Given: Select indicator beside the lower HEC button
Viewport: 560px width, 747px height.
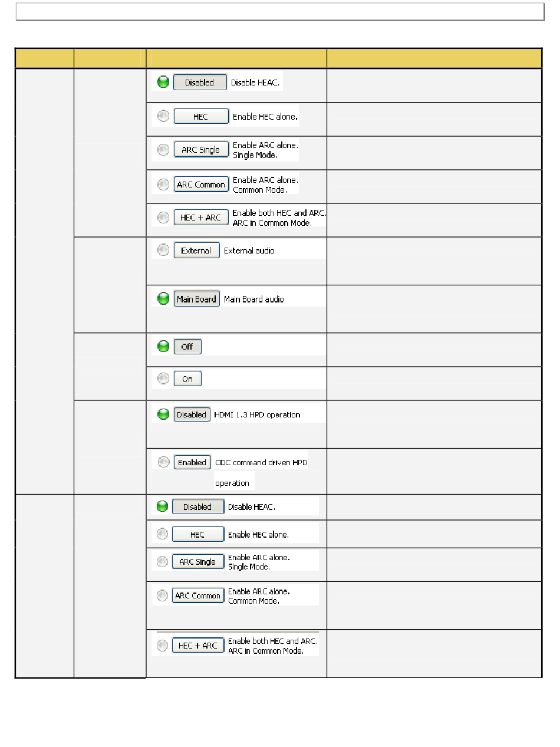Looking at the screenshot, I should point(162,534).
